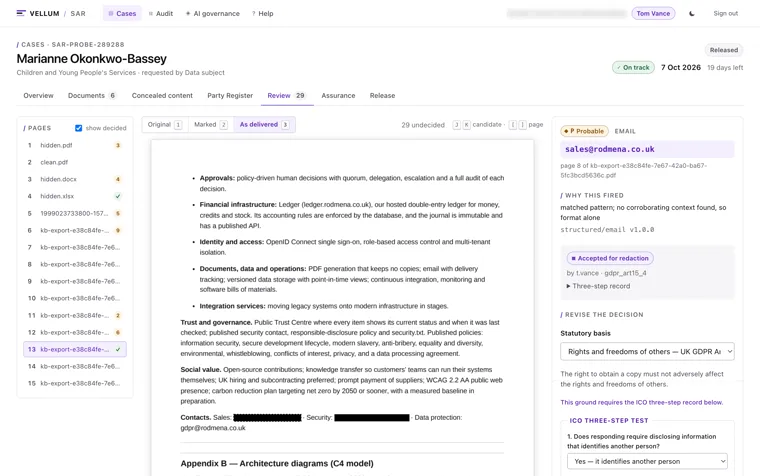This screenshot has height=476, width=760.
Task: Toggle the show decided checkbox
Action: coord(79,128)
